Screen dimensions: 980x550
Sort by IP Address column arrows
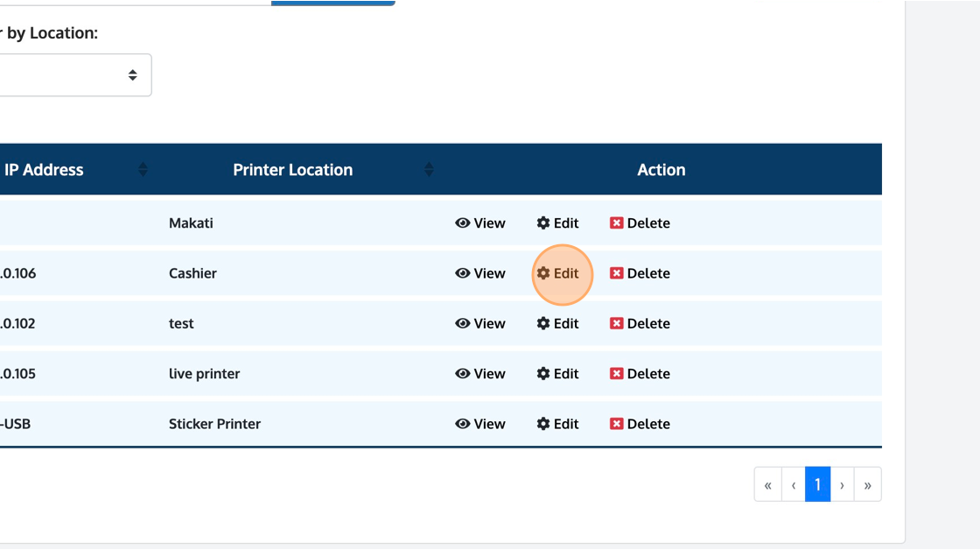click(x=143, y=170)
